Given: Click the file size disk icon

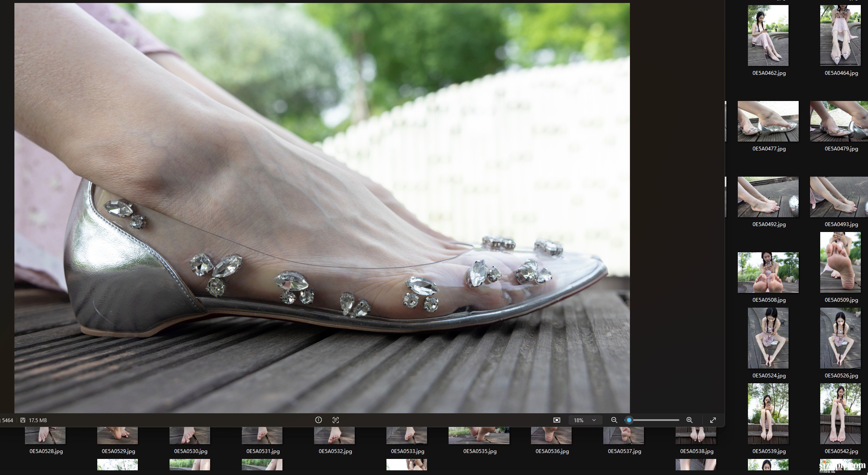Looking at the screenshot, I should point(23,420).
